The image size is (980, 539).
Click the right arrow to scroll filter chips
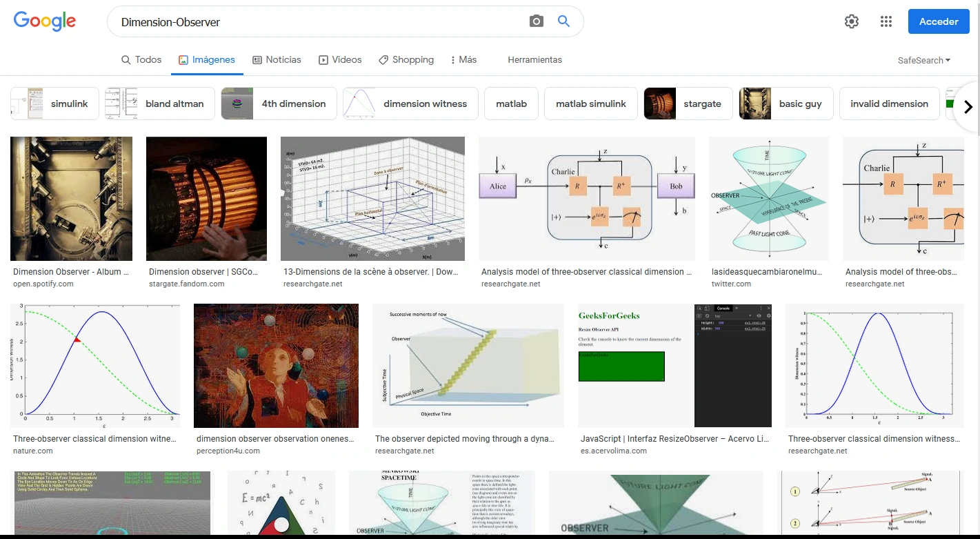click(968, 106)
